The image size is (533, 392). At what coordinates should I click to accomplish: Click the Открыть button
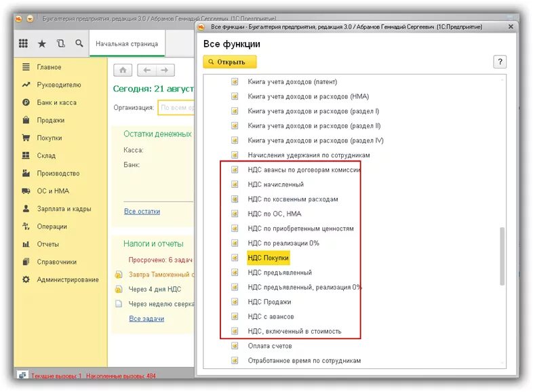pos(230,62)
